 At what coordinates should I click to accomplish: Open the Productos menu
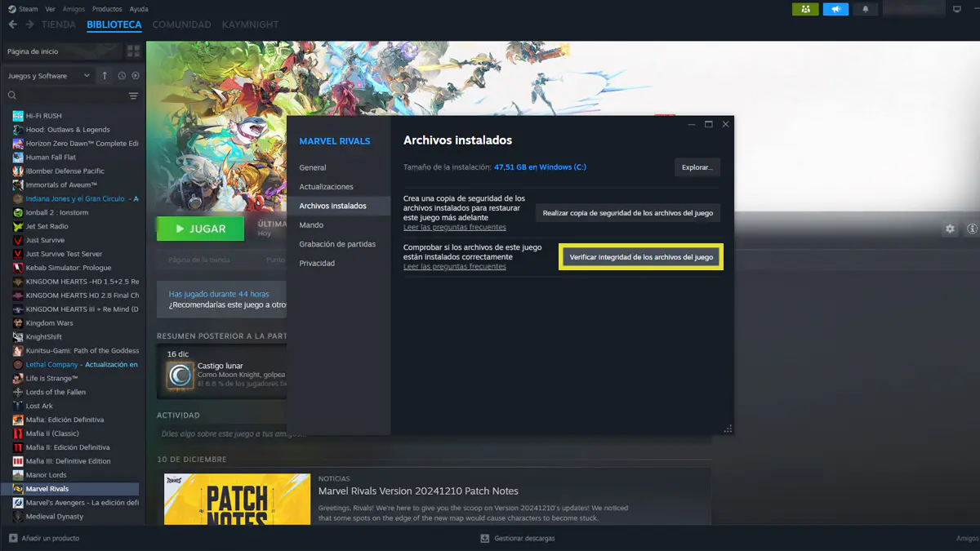(107, 9)
